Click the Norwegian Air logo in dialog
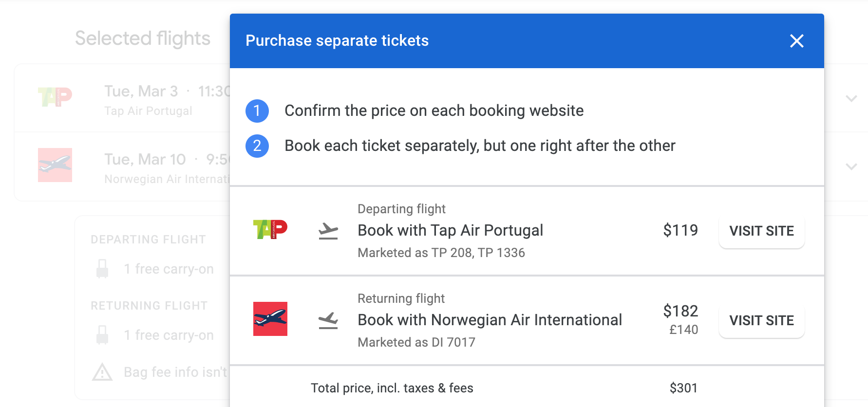The image size is (868, 407). point(270,319)
